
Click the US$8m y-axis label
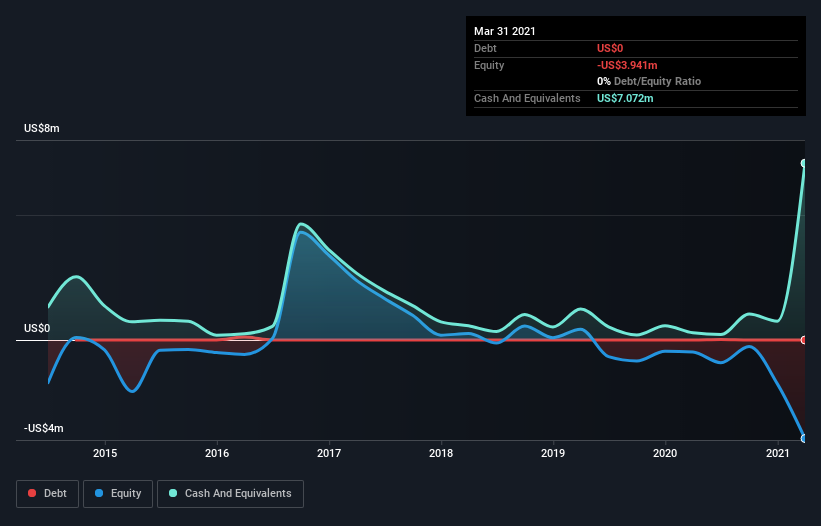tap(42, 128)
